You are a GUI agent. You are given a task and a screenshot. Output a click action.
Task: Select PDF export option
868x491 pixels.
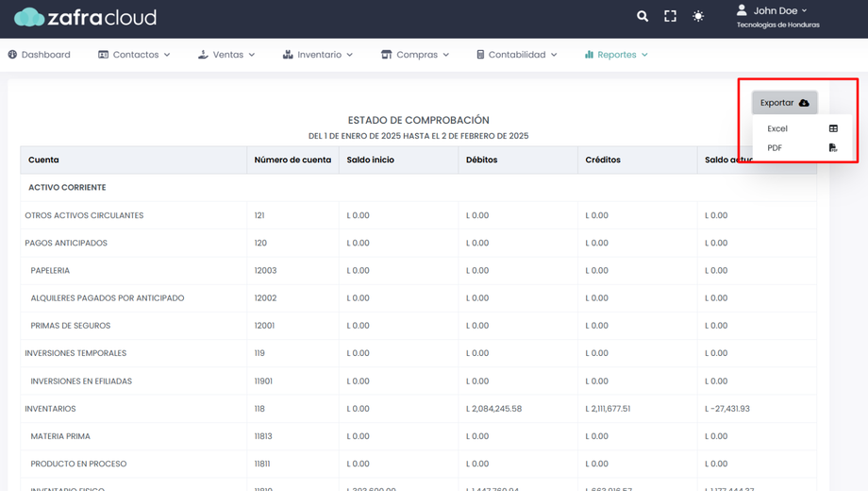775,148
